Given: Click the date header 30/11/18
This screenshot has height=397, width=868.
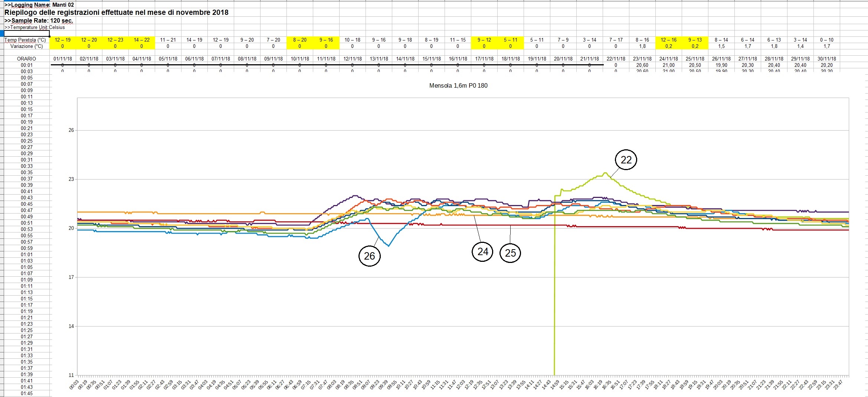Looking at the screenshot, I should point(826,59).
